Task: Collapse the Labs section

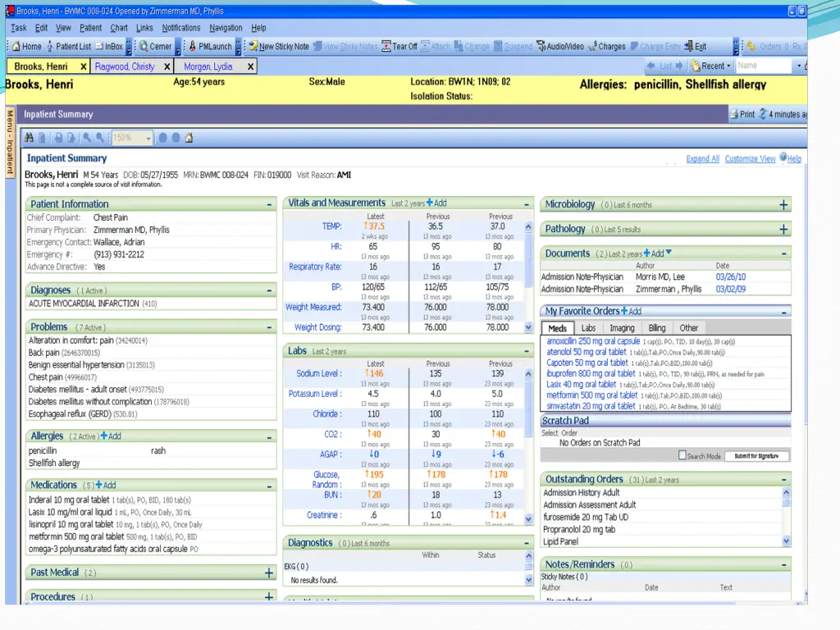Action: [527, 351]
